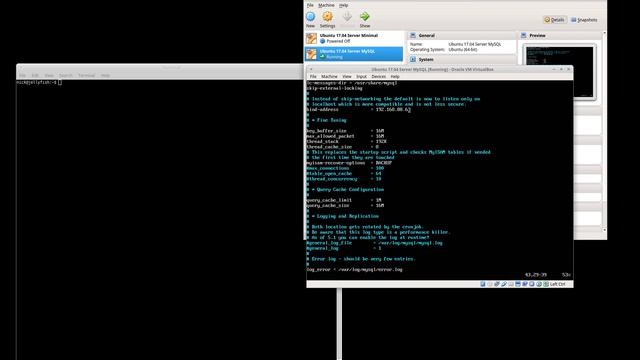Open Devices menu in the running VM window
The image size is (640, 360).
[x=378, y=76]
